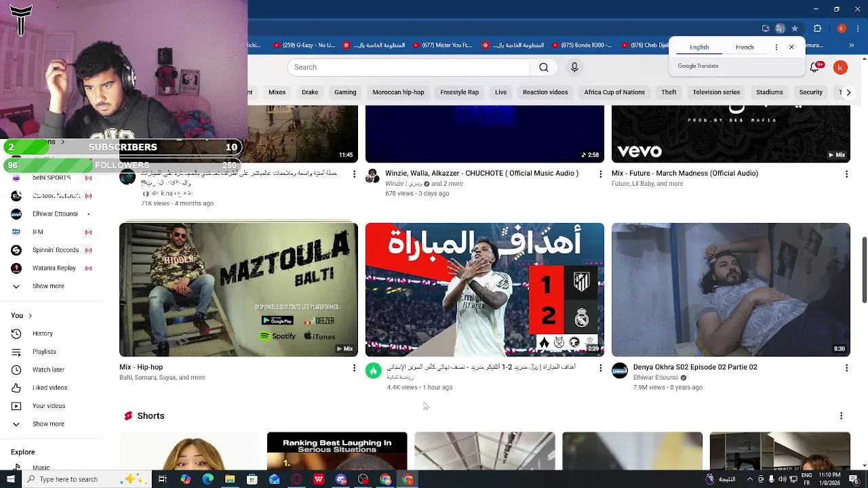
Task: Click the YouTube search magnifier button
Action: [x=543, y=67]
